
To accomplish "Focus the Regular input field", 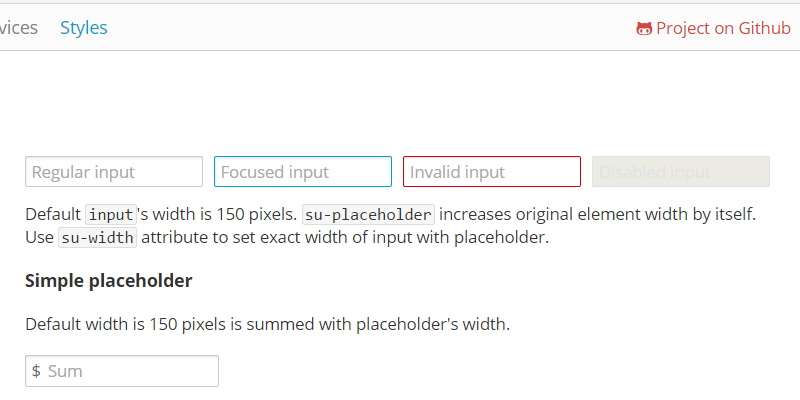I will coord(114,172).
